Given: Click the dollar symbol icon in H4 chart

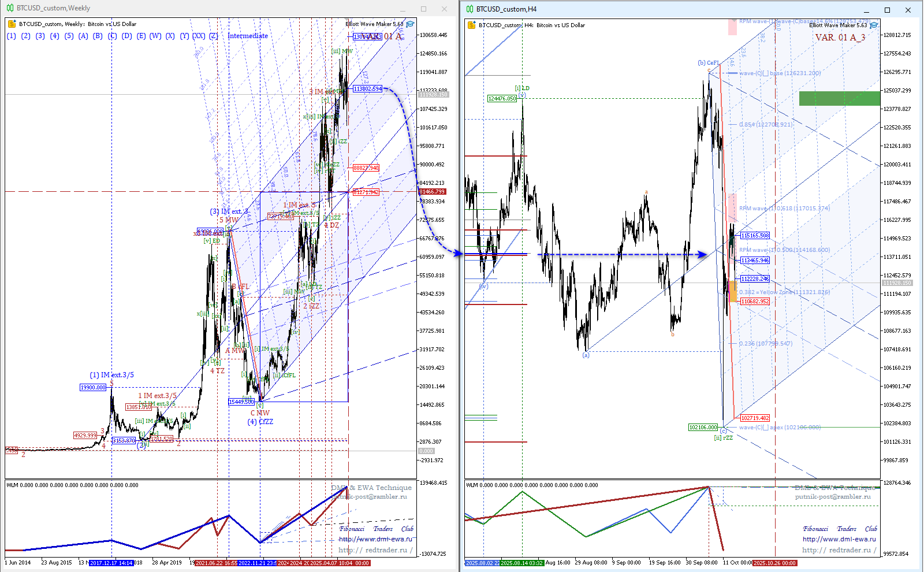Looking at the screenshot, I should 471,25.
